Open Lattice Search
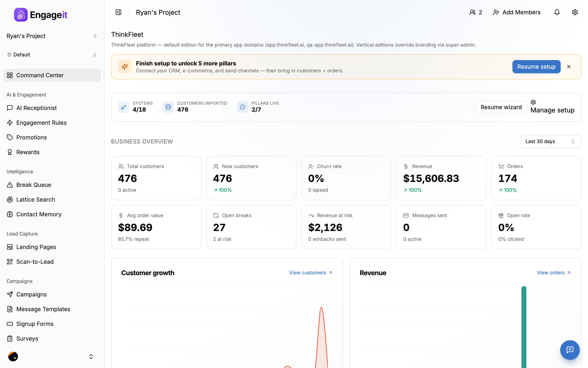Image resolution: width=588 pixels, height=368 pixels. (52, 200)
